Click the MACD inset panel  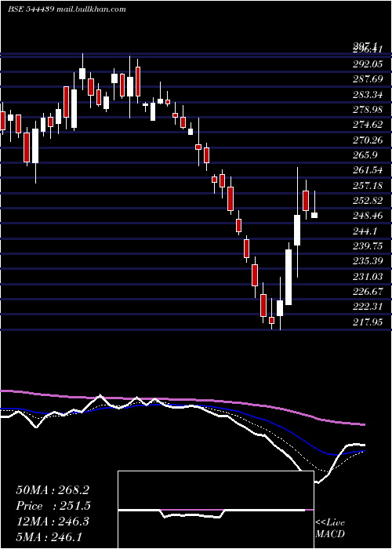tap(216, 510)
